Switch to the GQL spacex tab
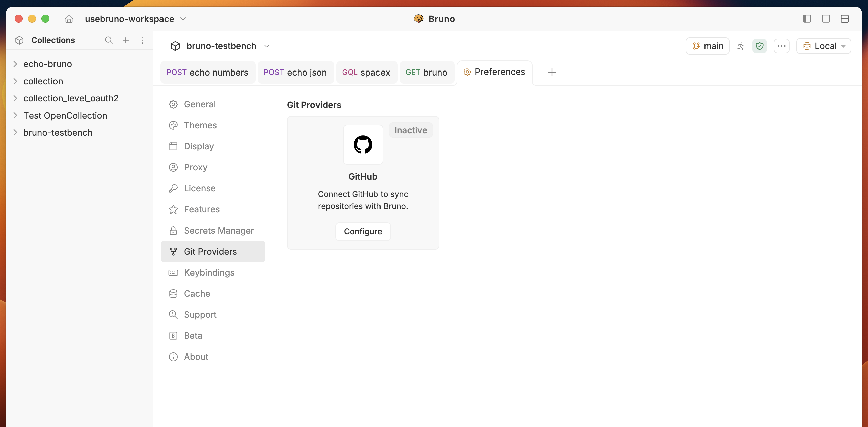Viewport: 868px width, 427px height. coord(366,72)
